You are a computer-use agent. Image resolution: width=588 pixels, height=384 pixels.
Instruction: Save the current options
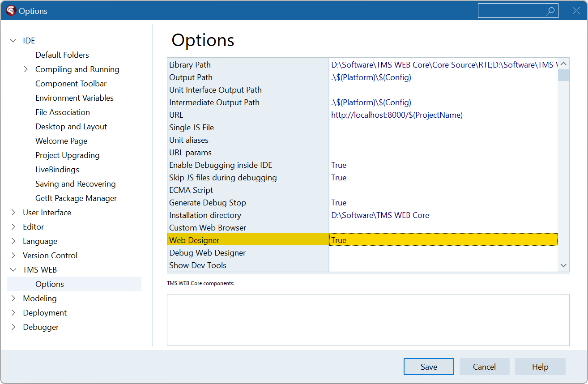point(428,366)
